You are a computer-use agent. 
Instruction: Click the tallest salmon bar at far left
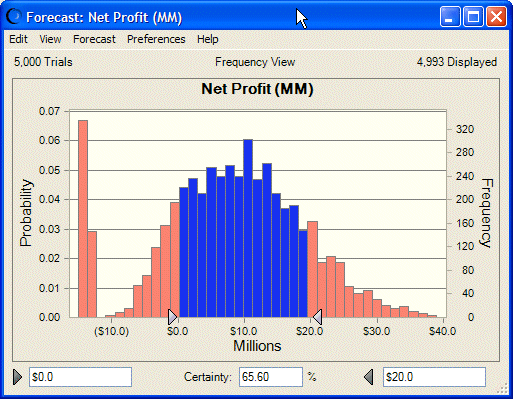pyautogui.click(x=83, y=219)
